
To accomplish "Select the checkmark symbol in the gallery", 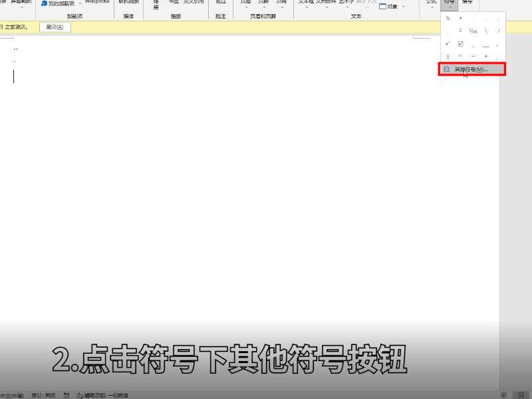I will tap(448, 43).
